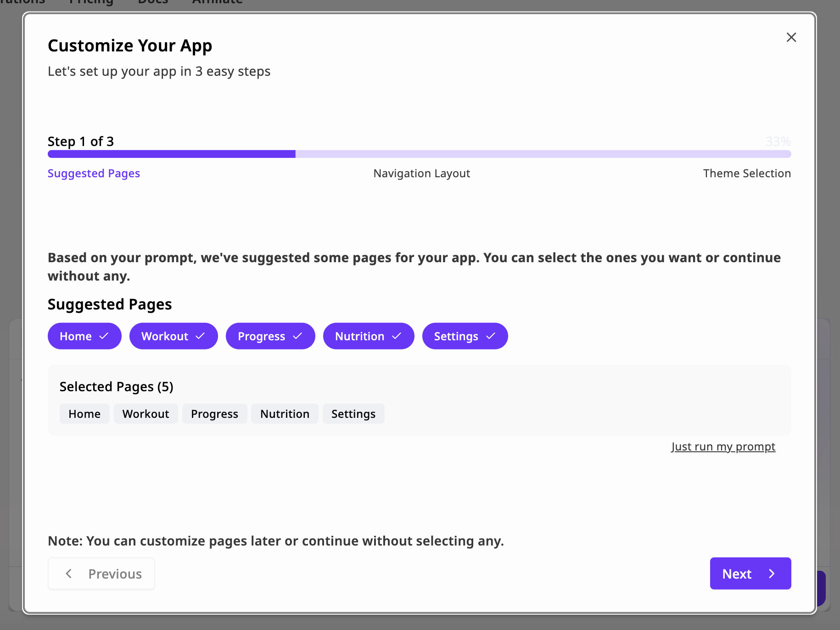Image resolution: width=840 pixels, height=630 pixels.
Task: Click the Suggested Pages section heading
Action: click(110, 304)
